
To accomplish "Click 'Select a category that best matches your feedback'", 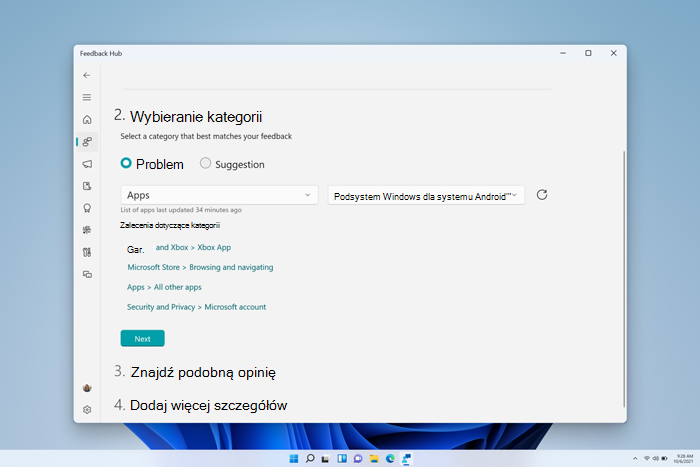I will (x=206, y=136).
